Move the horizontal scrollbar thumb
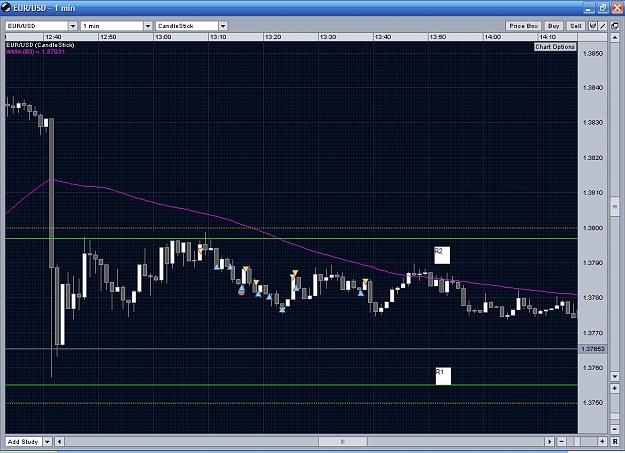 point(343,441)
